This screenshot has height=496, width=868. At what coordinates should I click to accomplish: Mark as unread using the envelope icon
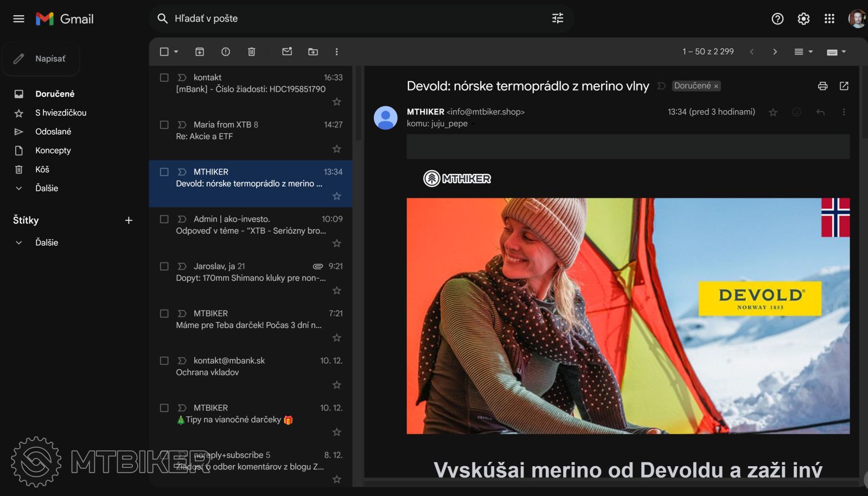coord(287,51)
